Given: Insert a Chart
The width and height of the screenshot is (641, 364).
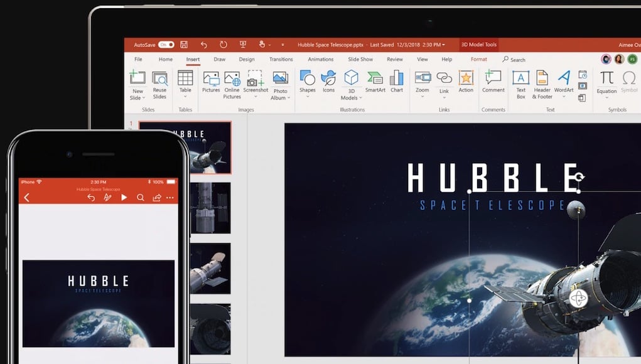Looking at the screenshot, I should pyautogui.click(x=397, y=82).
